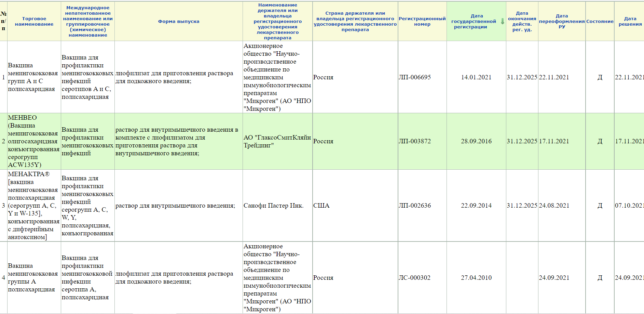644x314 pixels.
Task: Click reissue date 24.09.2021 in Дата переоформления column
Action: pos(554,278)
